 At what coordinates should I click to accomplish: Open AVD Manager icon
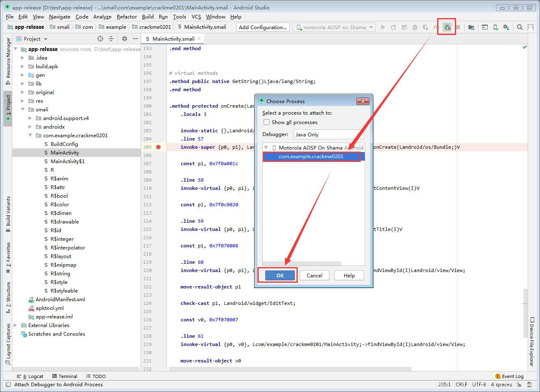point(496,27)
